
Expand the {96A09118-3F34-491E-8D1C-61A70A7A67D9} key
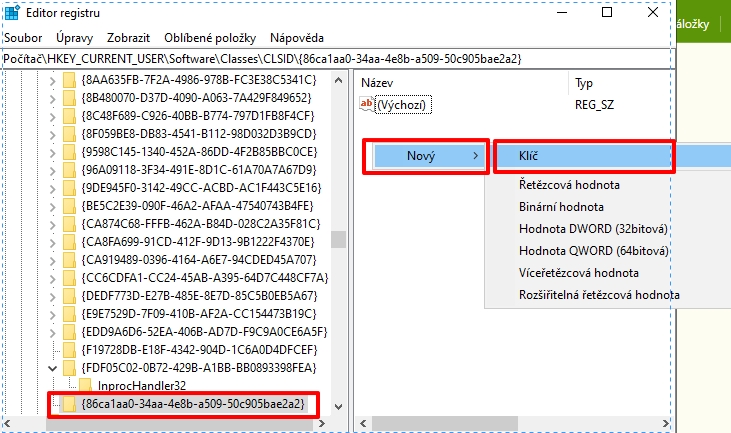(x=52, y=171)
